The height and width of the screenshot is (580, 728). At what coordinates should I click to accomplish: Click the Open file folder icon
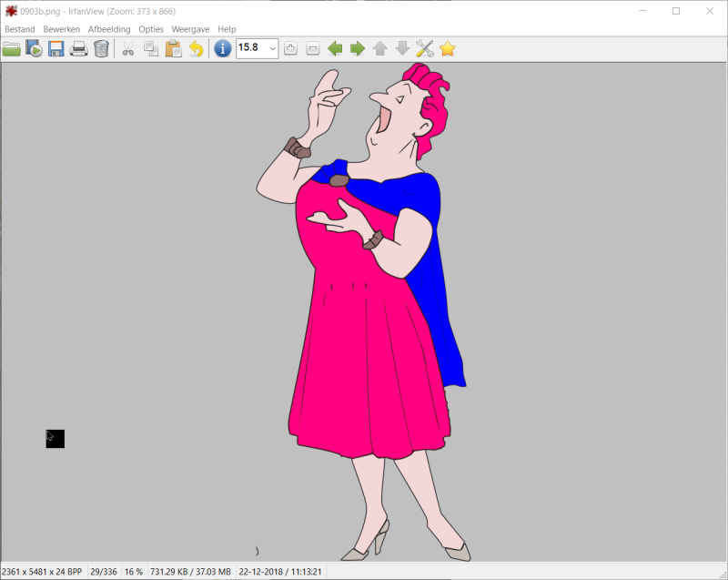pos(12,49)
